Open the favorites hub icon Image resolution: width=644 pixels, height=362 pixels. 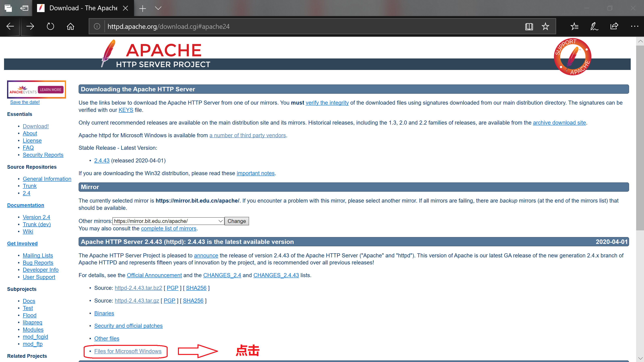coord(574,26)
